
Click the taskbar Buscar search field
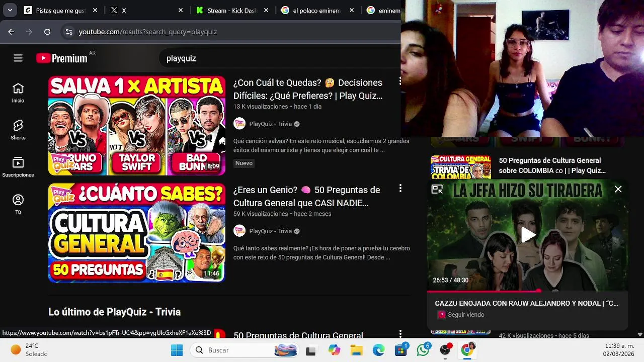point(244,350)
